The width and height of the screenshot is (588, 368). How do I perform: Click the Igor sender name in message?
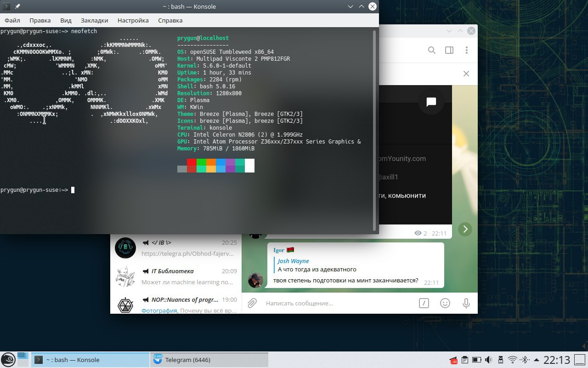[x=278, y=250]
